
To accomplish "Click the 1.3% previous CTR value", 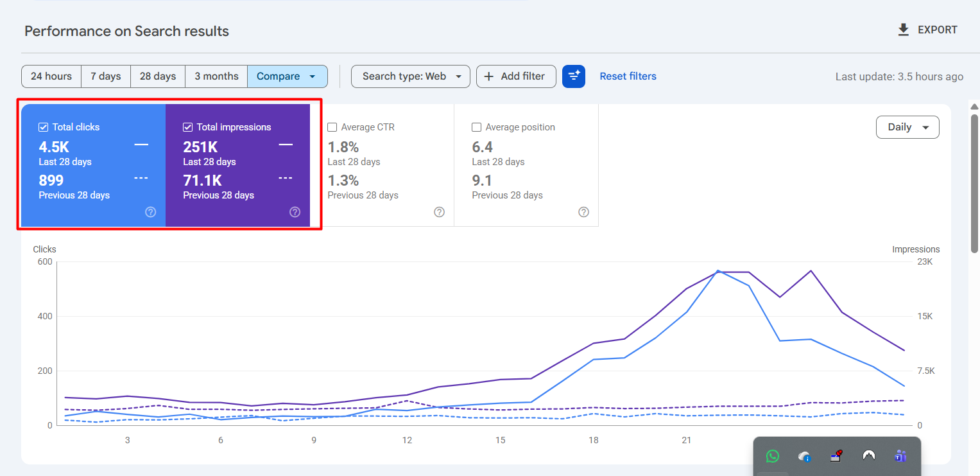I will (x=343, y=181).
